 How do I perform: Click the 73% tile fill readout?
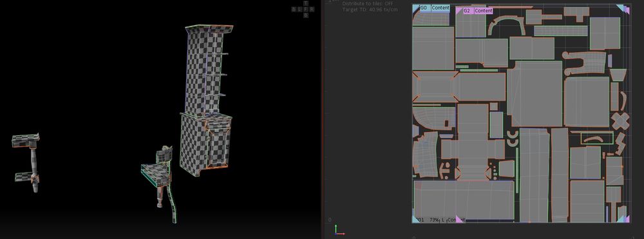435,220
